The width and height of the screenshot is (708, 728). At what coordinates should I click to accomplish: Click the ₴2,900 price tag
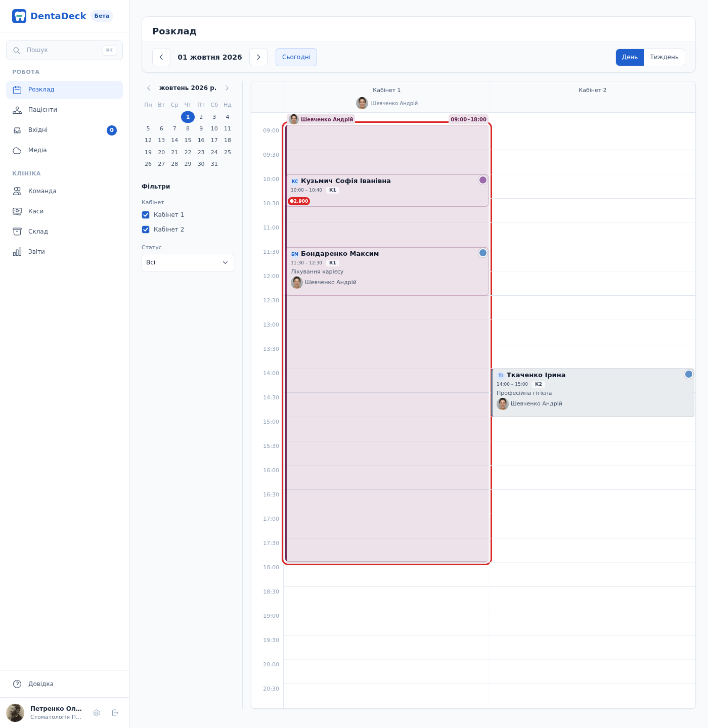(x=299, y=201)
